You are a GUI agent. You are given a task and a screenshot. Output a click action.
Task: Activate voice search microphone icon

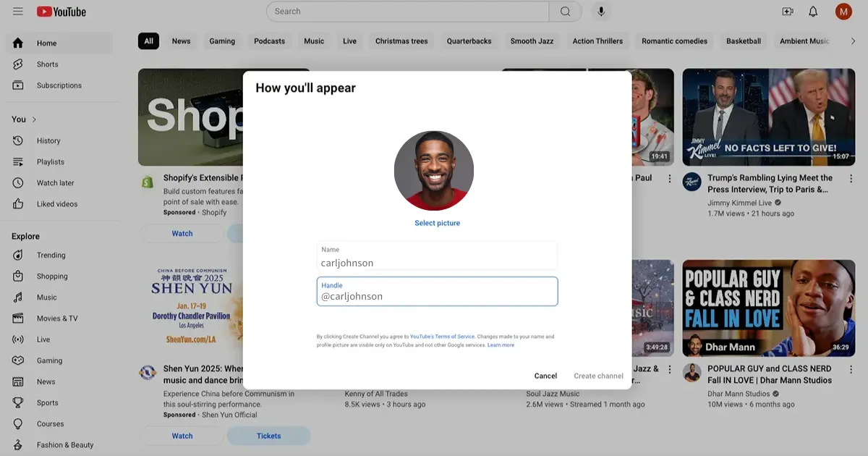click(x=600, y=12)
